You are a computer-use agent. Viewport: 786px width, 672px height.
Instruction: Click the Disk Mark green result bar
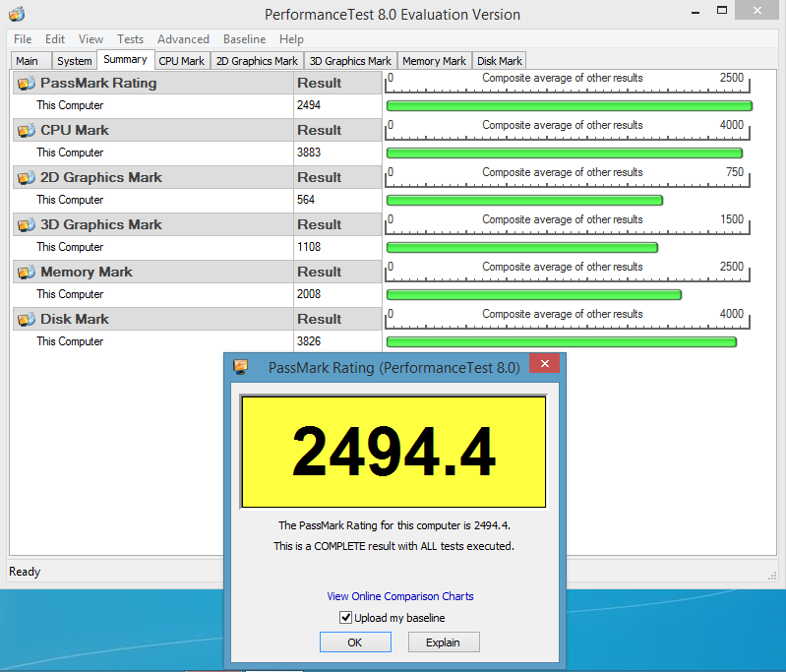(x=562, y=341)
